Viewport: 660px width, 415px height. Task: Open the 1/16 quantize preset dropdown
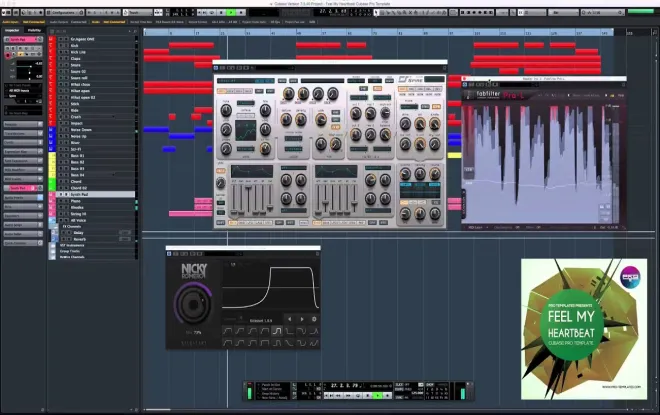(x=602, y=13)
